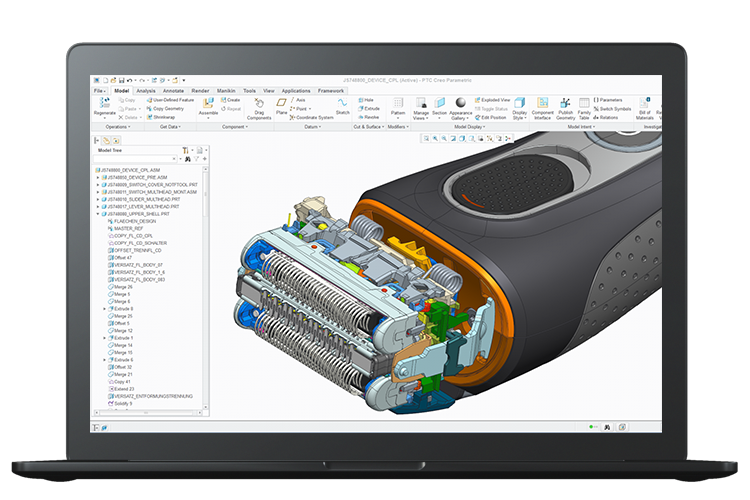Viewport: 750px width, 500px height.
Task: Expand the JS748850_DEVICE_PRE.ASM tree node
Action: (98, 177)
